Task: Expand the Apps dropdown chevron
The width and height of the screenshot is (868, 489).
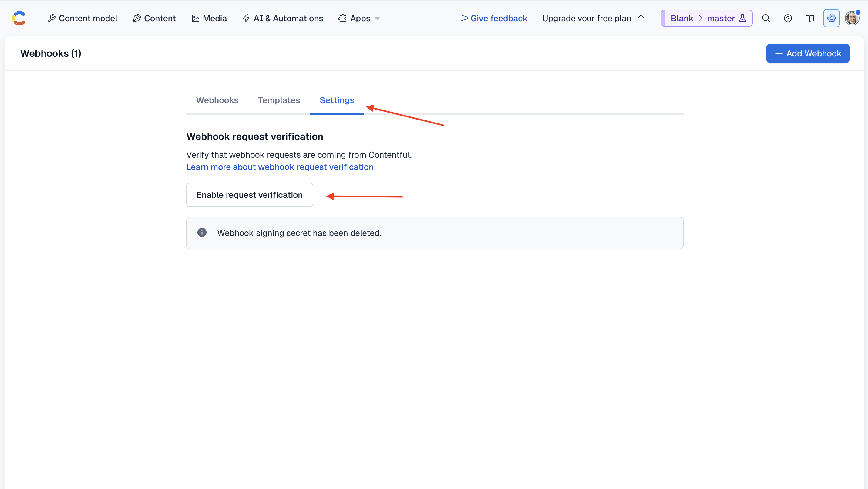Action: 377,19
